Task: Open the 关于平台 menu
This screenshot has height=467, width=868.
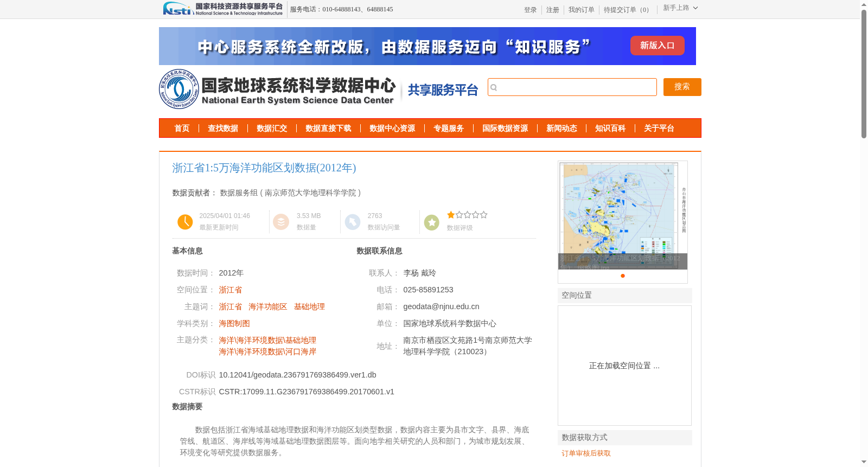Action: point(659,128)
